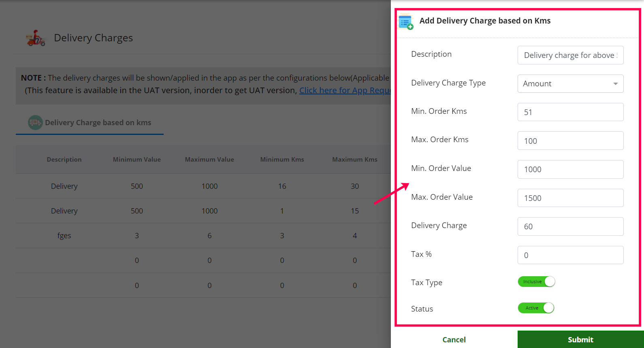Click the truck icon on the kms tab
The image size is (644, 348).
point(35,122)
